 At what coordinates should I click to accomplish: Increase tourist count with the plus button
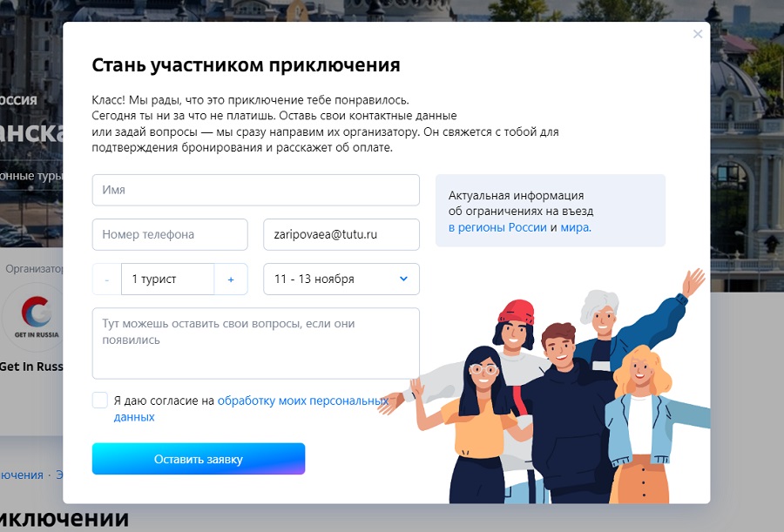point(231,279)
